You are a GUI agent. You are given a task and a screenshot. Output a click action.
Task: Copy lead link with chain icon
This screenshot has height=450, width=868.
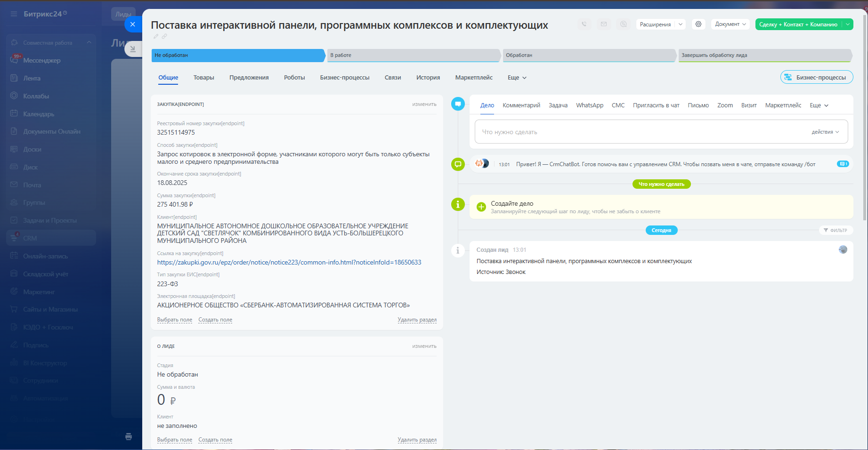(164, 36)
